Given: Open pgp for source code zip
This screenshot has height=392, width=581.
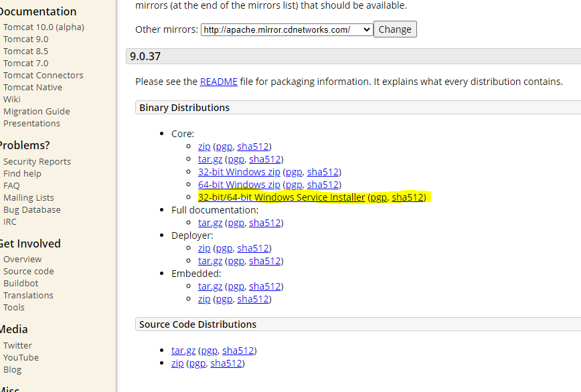Looking at the screenshot, I should click(x=197, y=363).
